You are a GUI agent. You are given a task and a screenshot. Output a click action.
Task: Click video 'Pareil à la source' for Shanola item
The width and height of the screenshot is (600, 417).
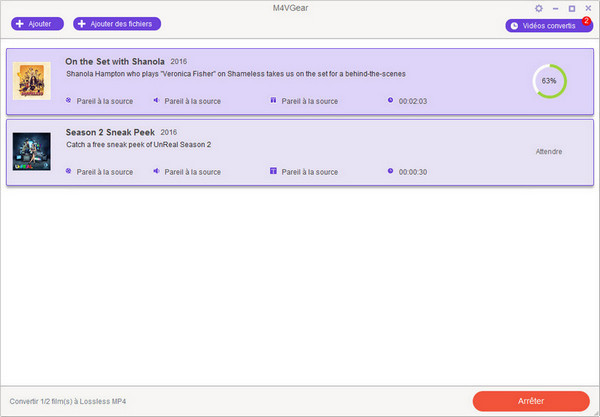tap(105, 101)
